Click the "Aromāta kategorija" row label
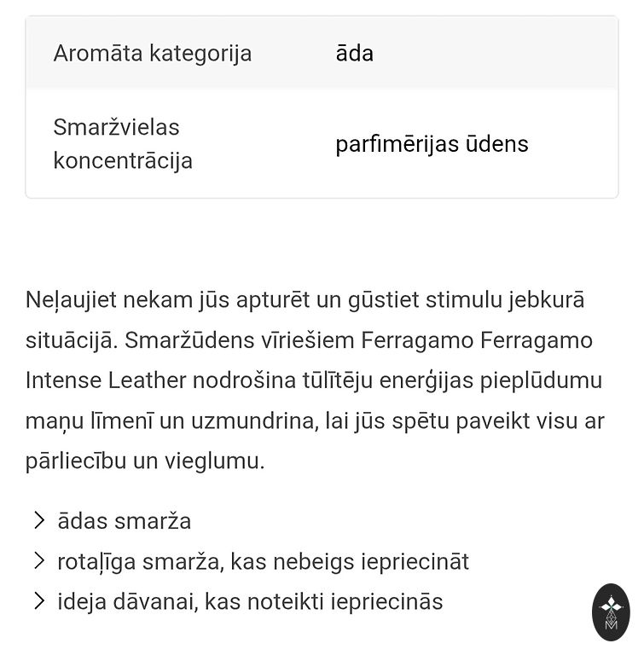This screenshot has width=644, height=655. (x=153, y=53)
